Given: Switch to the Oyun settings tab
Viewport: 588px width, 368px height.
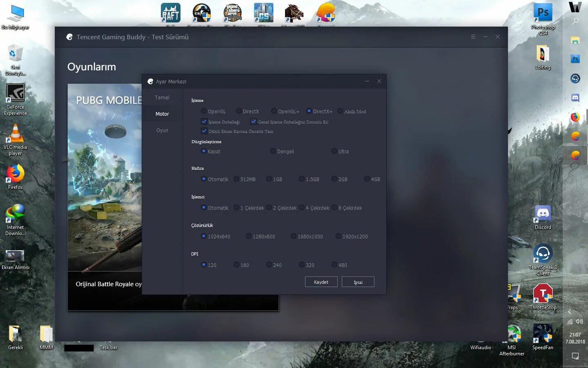Looking at the screenshot, I should pos(162,130).
